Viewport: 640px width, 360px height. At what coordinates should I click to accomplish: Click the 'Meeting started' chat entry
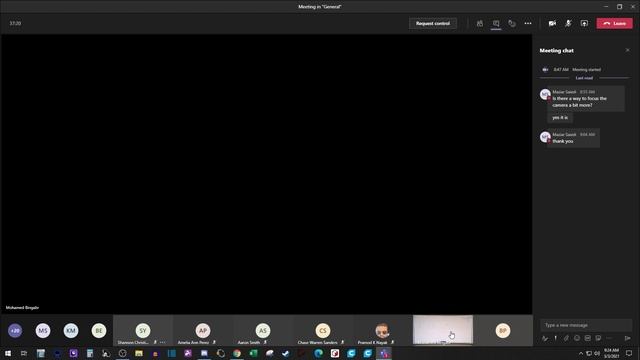tap(587, 69)
